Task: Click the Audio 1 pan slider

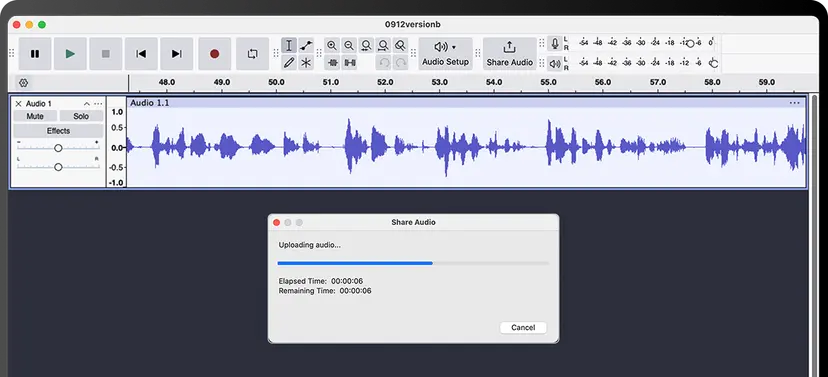Action: (x=58, y=167)
